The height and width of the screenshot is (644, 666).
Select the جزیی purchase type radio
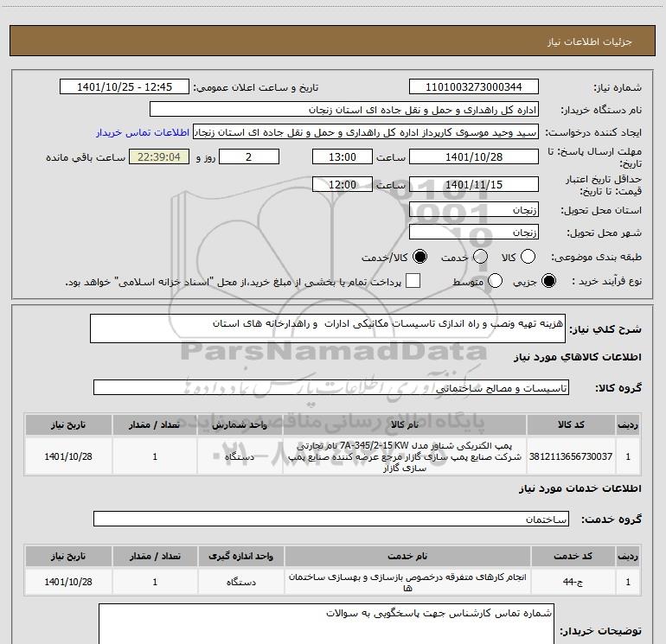[x=548, y=281]
